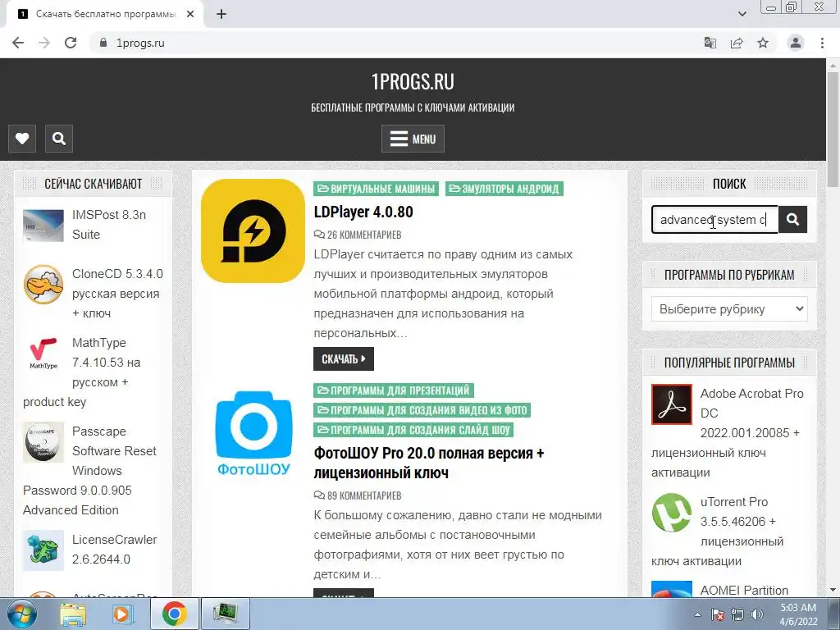The width and height of the screenshot is (840, 630).
Task: Open Windows Media Player taskbar icon
Action: point(122,614)
